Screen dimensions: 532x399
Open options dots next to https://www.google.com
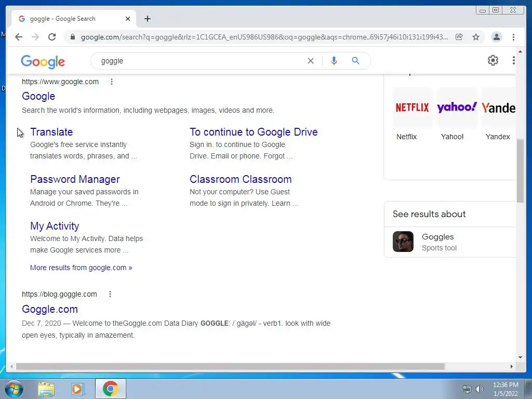click(112, 82)
